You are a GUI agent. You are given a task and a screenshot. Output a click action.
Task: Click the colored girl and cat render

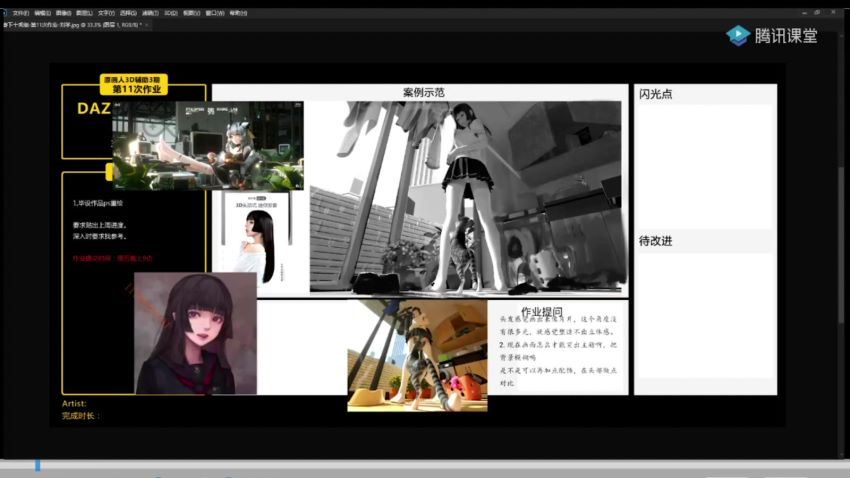tap(417, 356)
